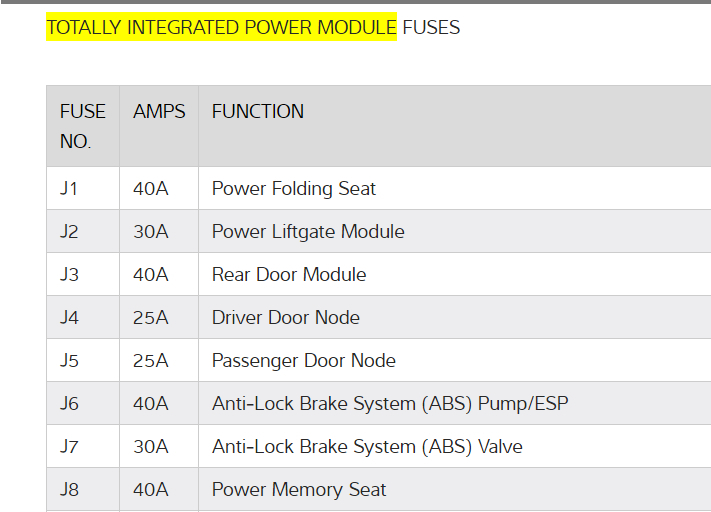Click the FUSE NO. column header
This screenshot has width=711, height=512.
click(x=82, y=126)
